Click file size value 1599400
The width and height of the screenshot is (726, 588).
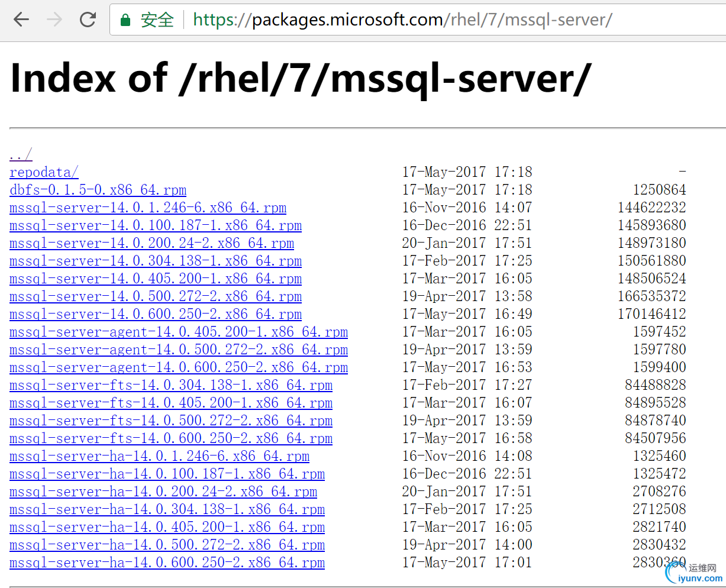[x=659, y=367]
